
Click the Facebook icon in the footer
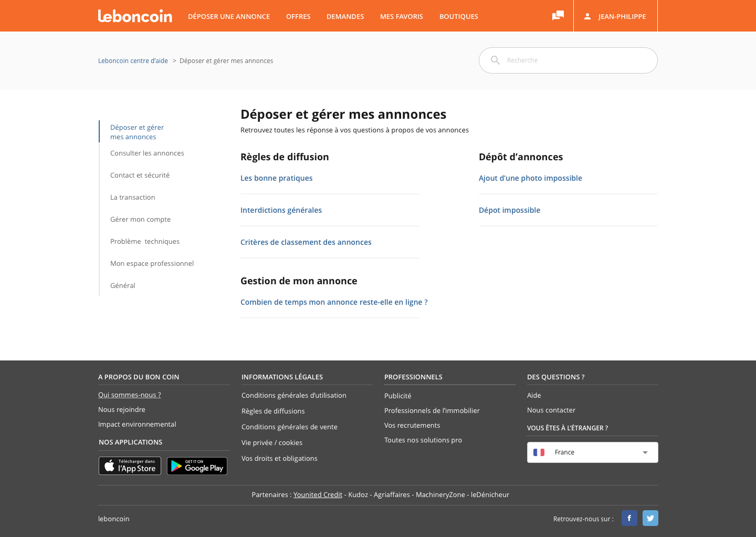[629, 518]
